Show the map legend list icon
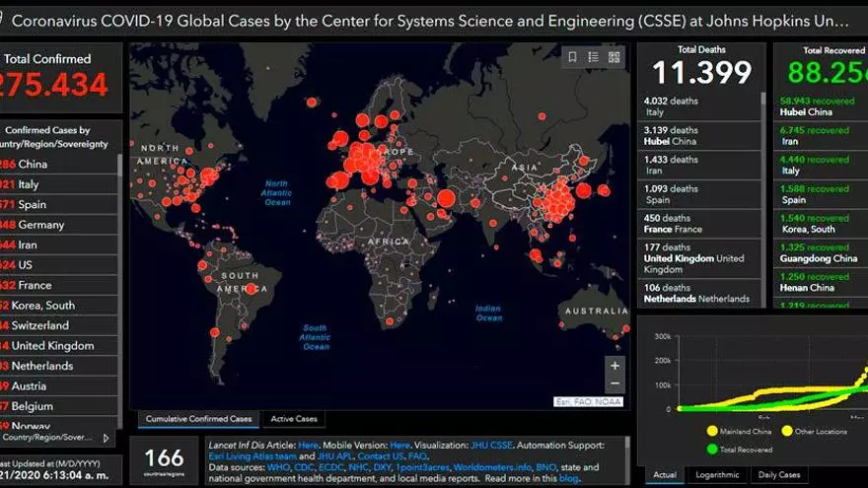Screen dimensions: 868x488 594,57
